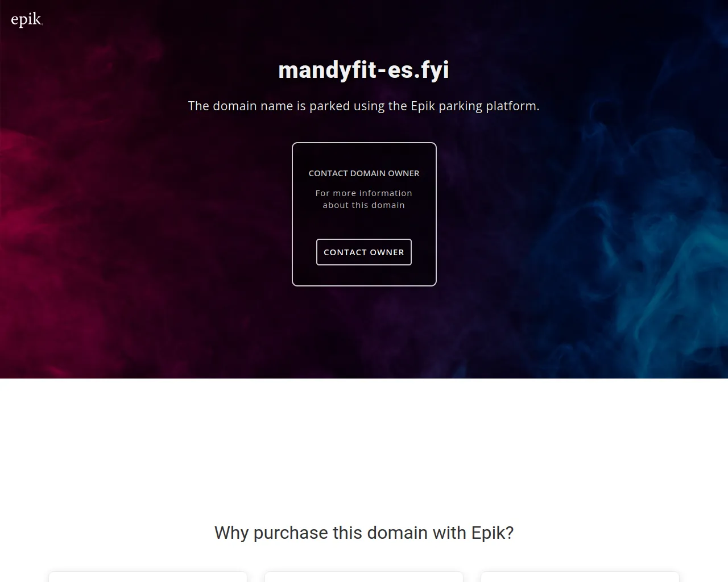Click the word 'OWNER' on the outlined button
The image size is (728, 582).
387,252
